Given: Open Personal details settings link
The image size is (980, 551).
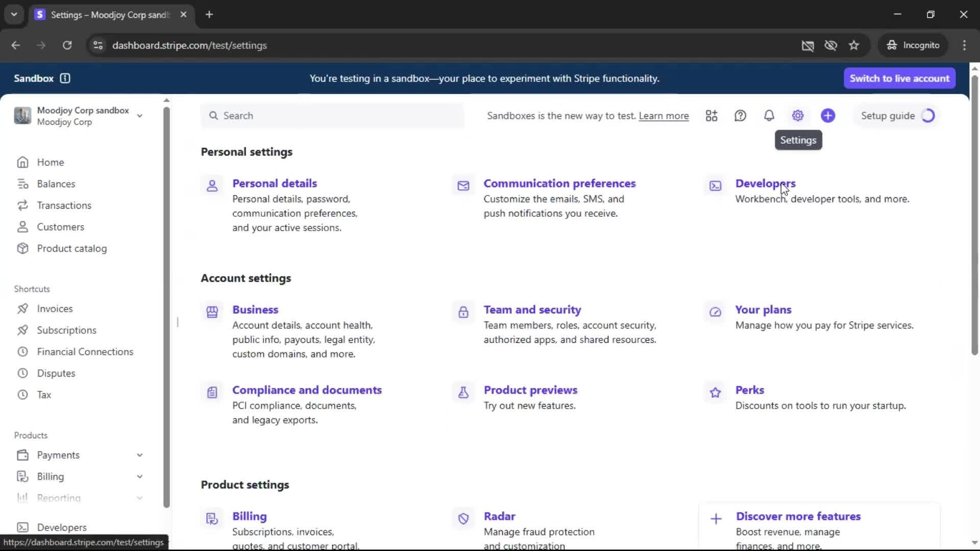Looking at the screenshot, I should pyautogui.click(x=275, y=183).
